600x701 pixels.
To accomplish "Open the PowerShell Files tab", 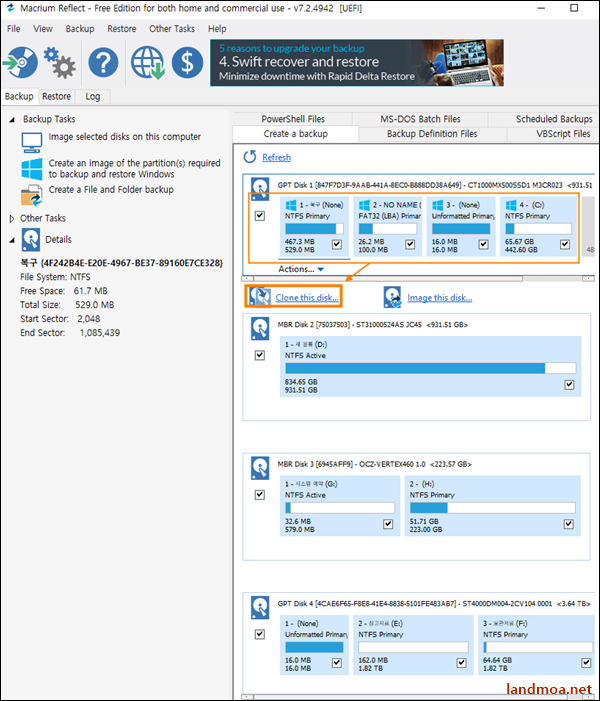I will (293, 119).
